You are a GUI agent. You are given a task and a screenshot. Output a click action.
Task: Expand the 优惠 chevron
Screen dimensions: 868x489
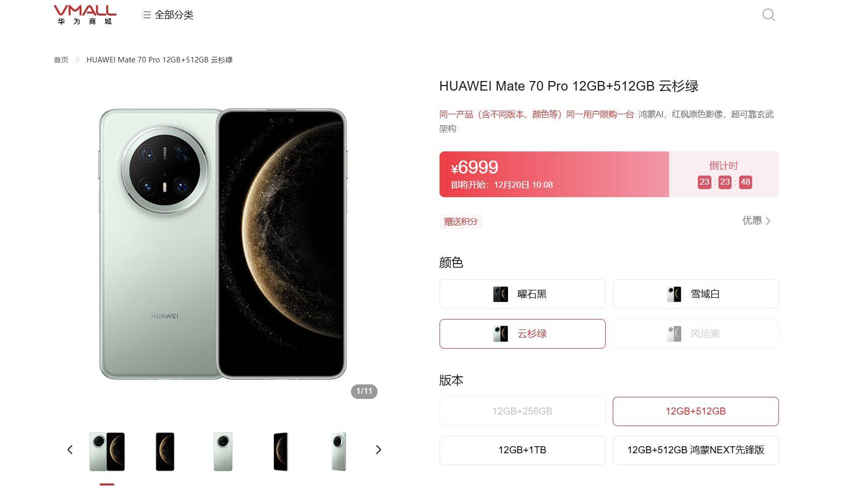[768, 221]
